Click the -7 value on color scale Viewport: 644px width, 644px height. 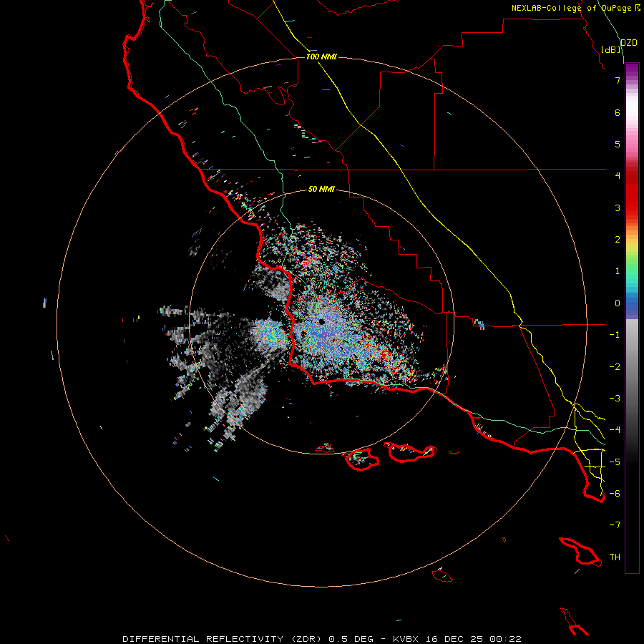[615, 525]
